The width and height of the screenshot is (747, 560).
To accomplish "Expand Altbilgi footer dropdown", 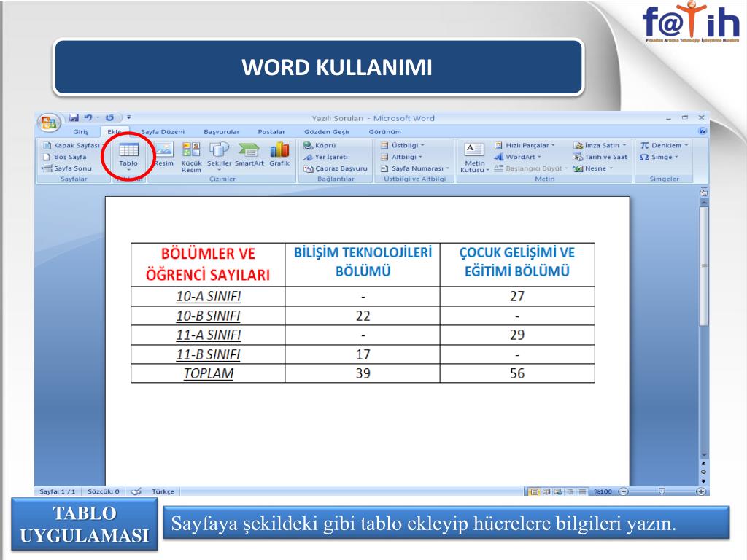I will pyautogui.click(x=401, y=157).
